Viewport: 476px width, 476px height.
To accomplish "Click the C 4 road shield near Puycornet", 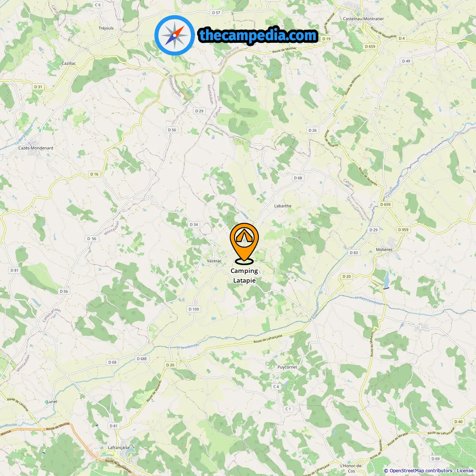I will (276, 387).
